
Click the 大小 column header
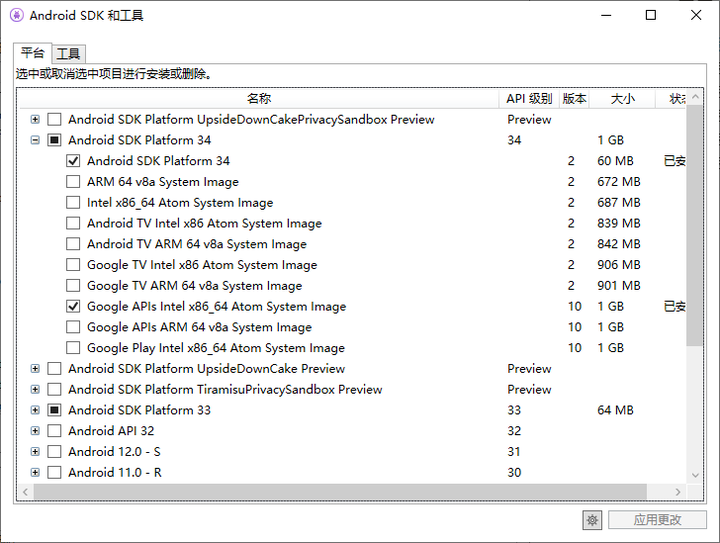622,99
